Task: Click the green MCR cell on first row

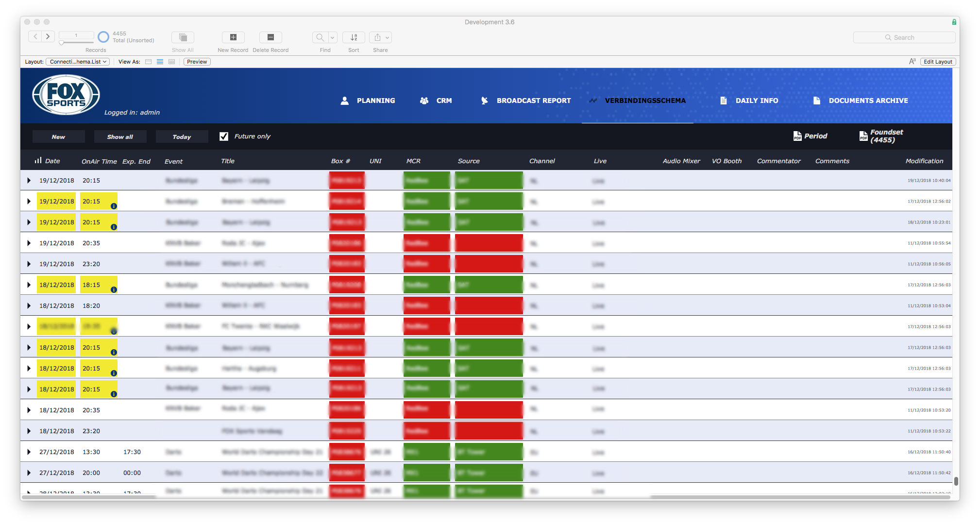Action: [x=426, y=180]
